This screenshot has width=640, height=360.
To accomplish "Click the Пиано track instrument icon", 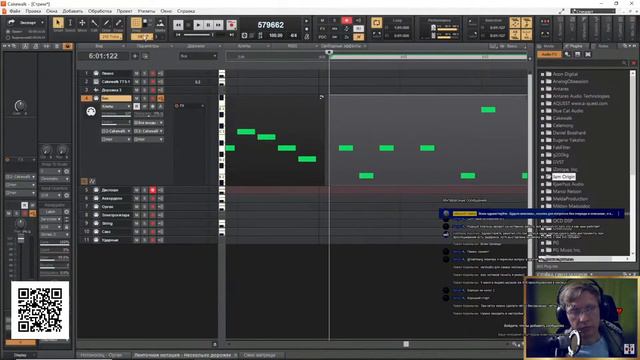I will tap(96, 73).
